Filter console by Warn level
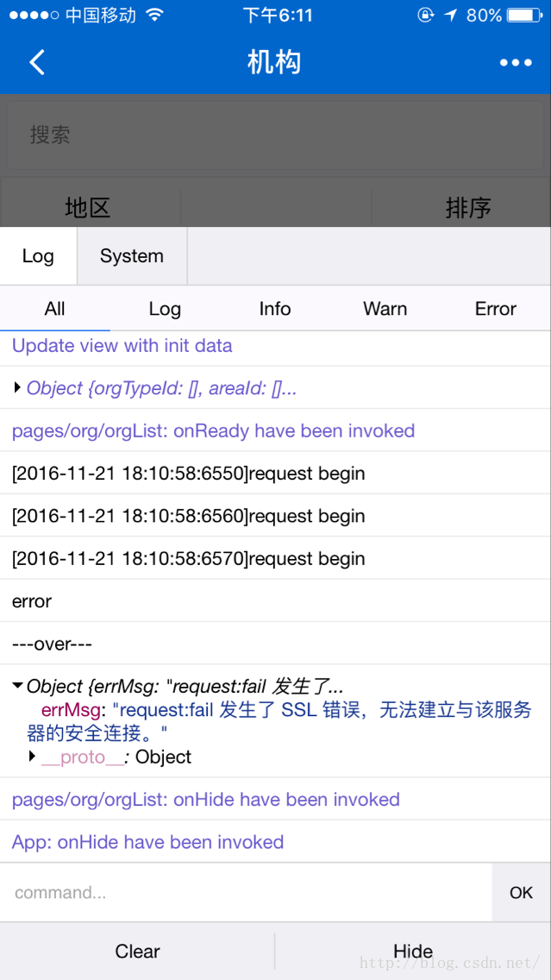 coord(385,309)
